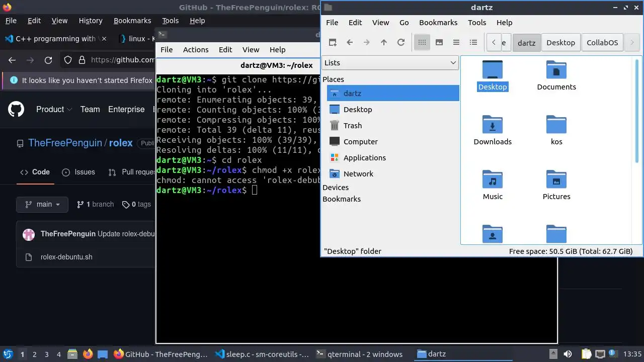This screenshot has width=644, height=362.
Task: Go forward in the file manager toolbar
Action: [367, 43]
